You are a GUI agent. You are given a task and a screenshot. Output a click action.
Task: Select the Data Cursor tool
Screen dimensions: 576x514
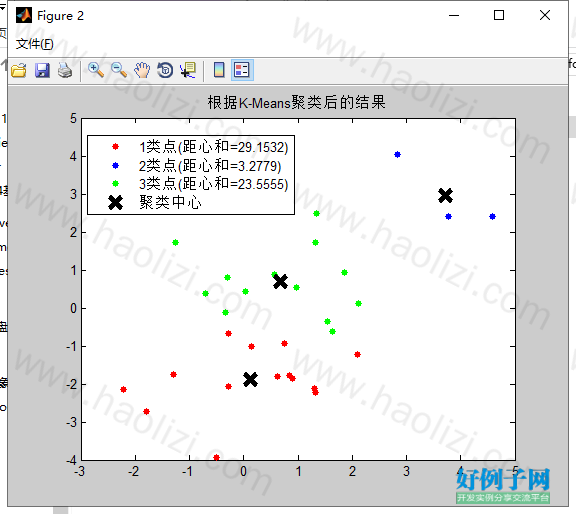[188, 70]
